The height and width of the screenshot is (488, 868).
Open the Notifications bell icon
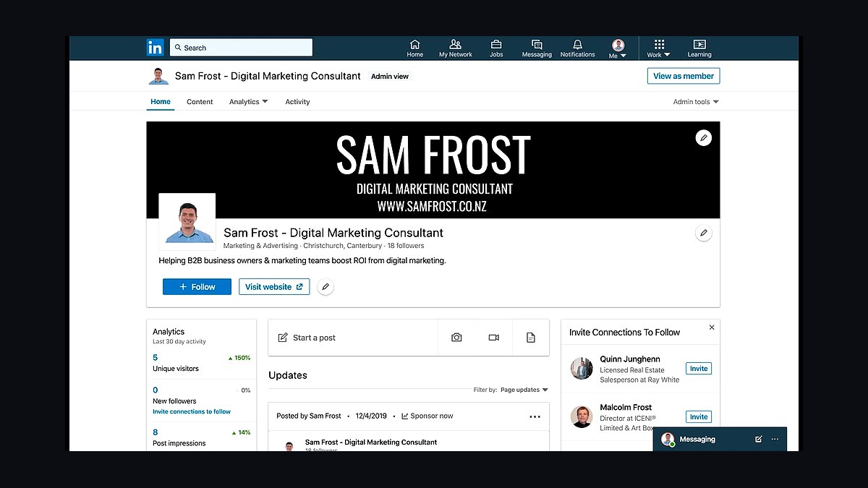[577, 48]
